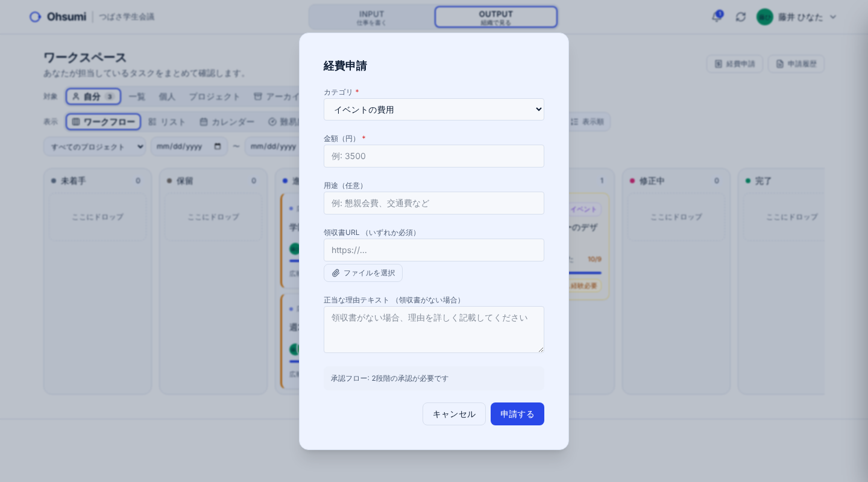Open 申請履歴 request history button
This screenshot has height=482, width=868.
click(796, 64)
